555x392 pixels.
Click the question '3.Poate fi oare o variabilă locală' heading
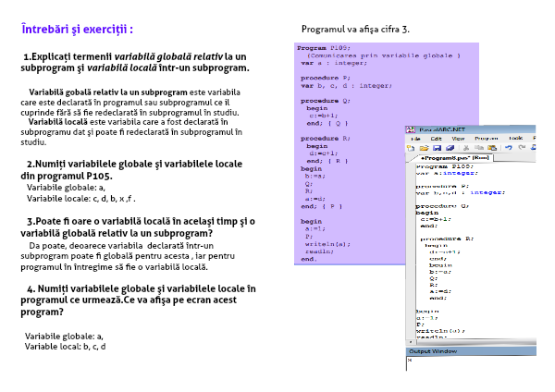pyautogui.click(x=138, y=227)
